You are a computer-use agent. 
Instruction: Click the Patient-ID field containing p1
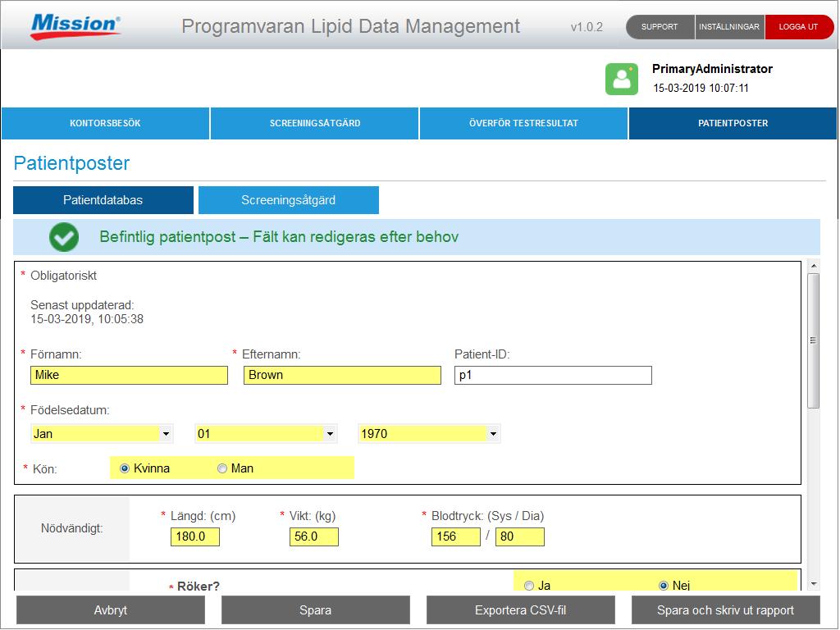pos(553,375)
